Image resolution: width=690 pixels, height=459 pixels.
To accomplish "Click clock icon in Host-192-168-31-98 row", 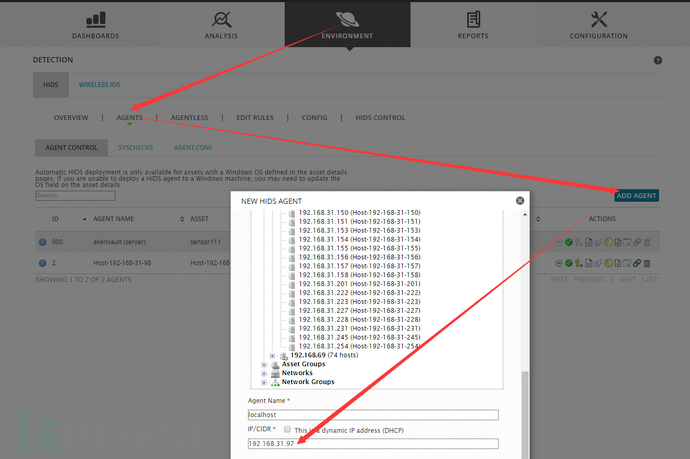I will click(559, 263).
